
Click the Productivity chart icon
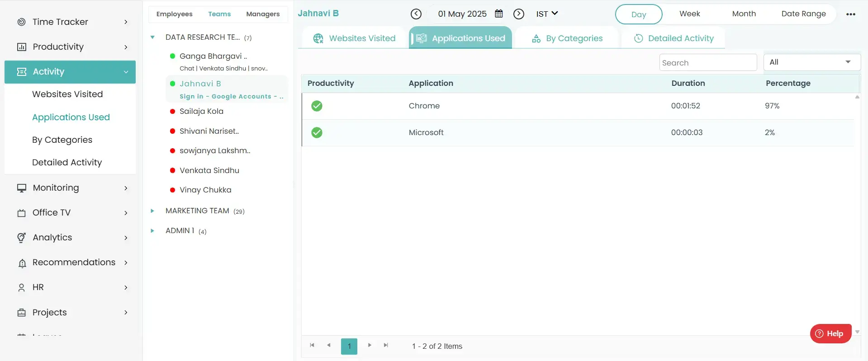tap(21, 47)
